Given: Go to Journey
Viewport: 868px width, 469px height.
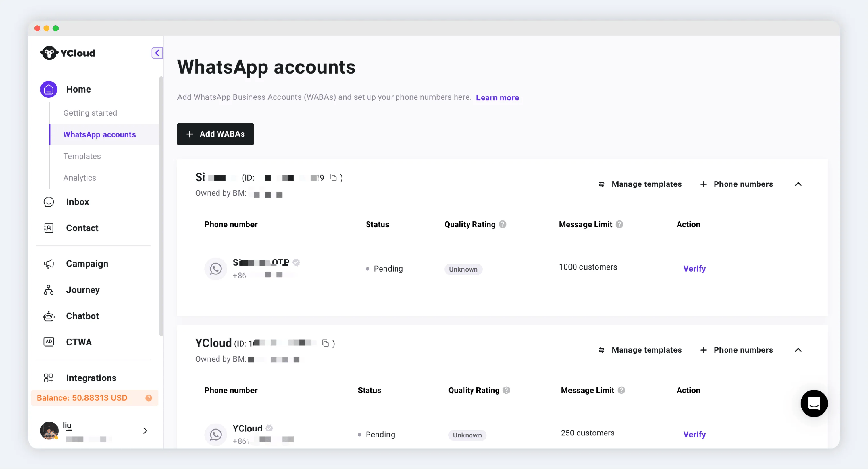Looking at the screenshot, I should [83, 290].
